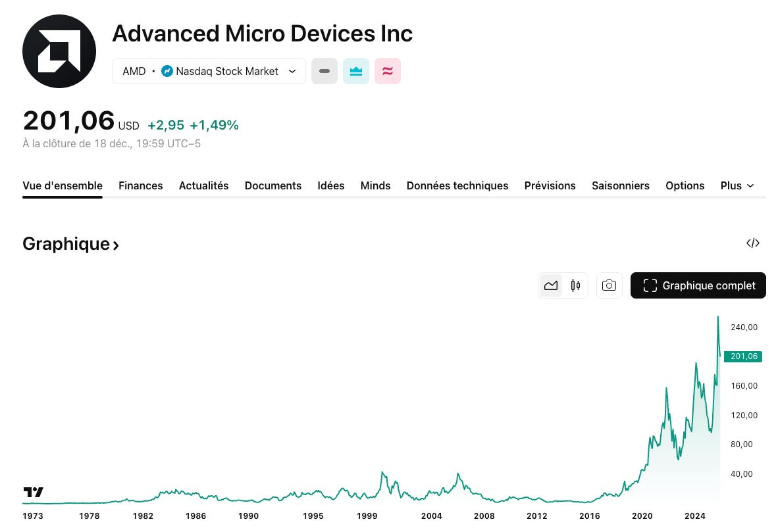
Task: Click the TradingView logo at chart bottom-left
Action: click(x=34, y=492)
